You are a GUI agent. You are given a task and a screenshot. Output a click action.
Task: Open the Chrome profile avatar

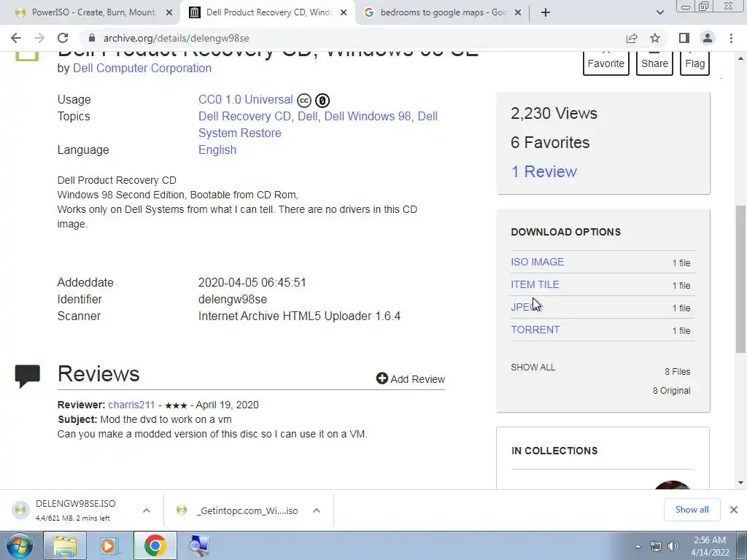point(708,38)
